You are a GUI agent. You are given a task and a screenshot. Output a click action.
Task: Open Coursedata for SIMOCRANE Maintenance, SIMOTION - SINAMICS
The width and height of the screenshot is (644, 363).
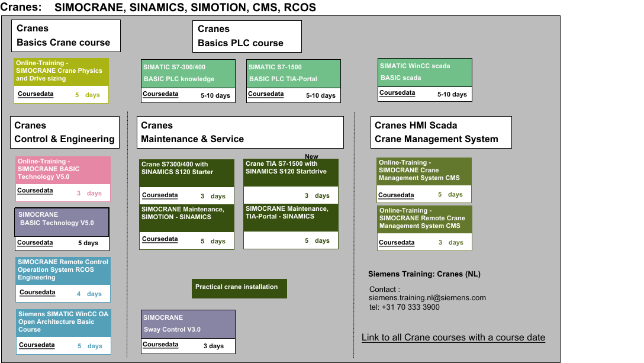tap(160, 239)
